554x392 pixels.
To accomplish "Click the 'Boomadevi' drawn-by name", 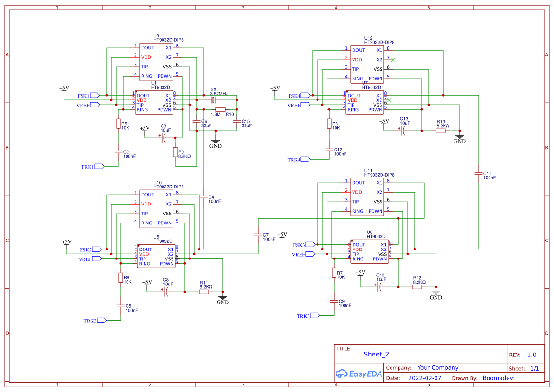I will [x=498, y=378].
